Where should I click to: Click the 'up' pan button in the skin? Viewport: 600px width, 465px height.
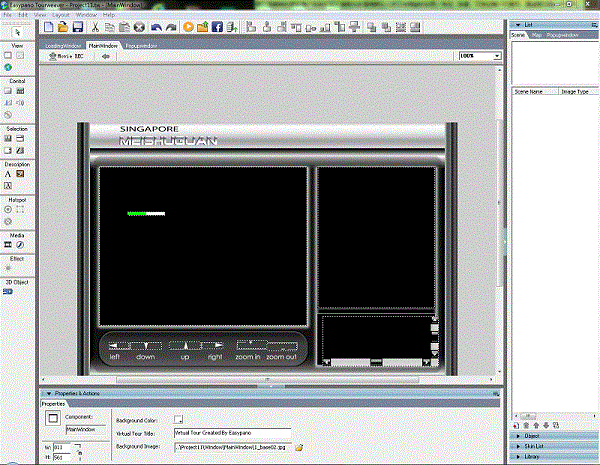coord(185,346)
